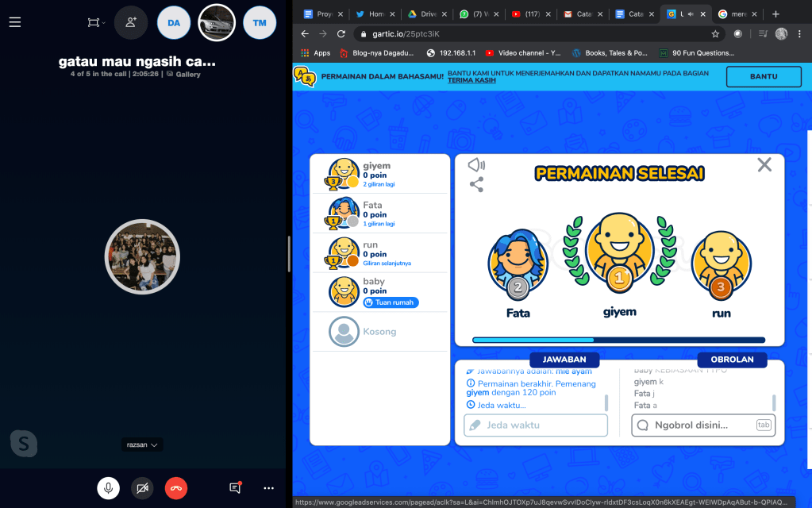Click the game progress bar
Screen dimensions: 812x508
(619, 340)
